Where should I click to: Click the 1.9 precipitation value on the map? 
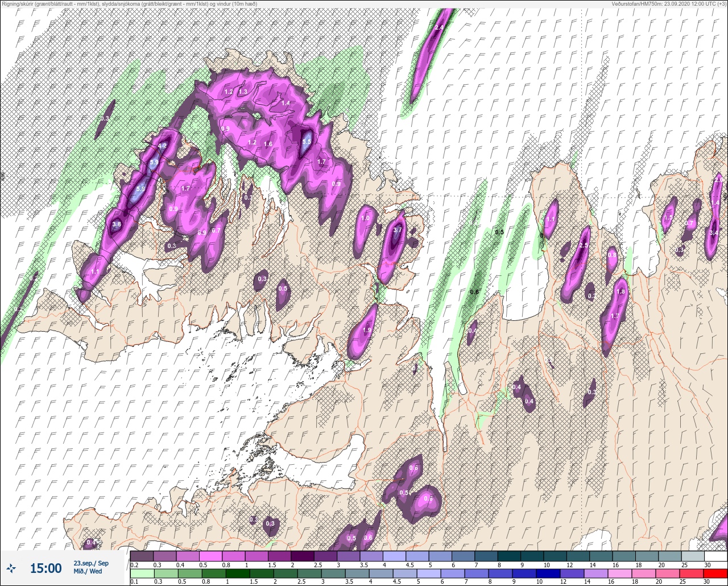pyautogui.click(x=367, y=331)
